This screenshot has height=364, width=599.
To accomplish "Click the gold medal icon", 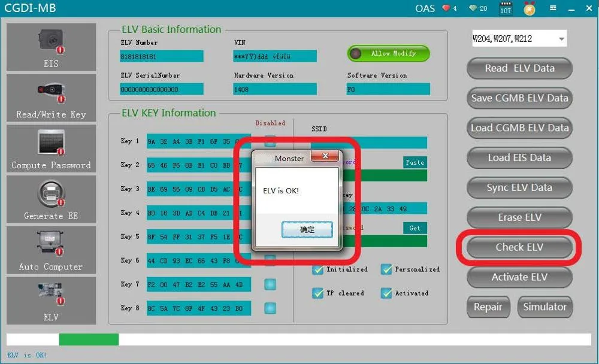I will [x=529, y=8].
